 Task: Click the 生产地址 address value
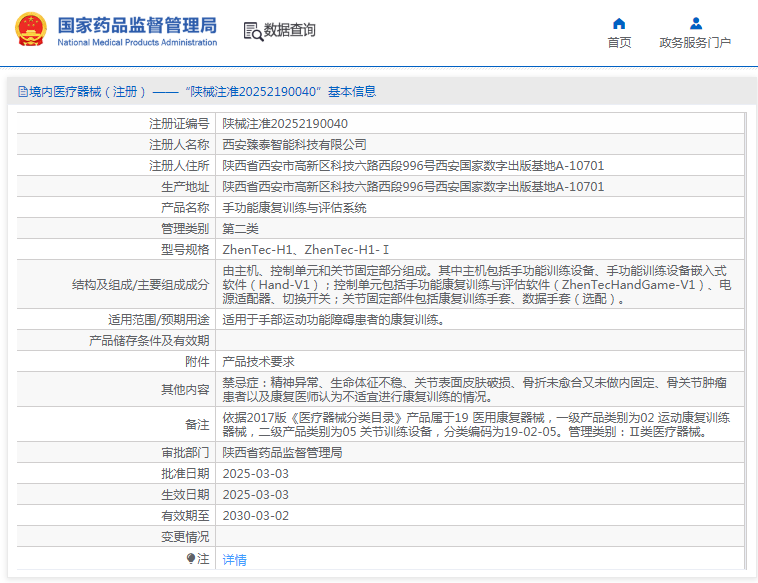[413, 187]
